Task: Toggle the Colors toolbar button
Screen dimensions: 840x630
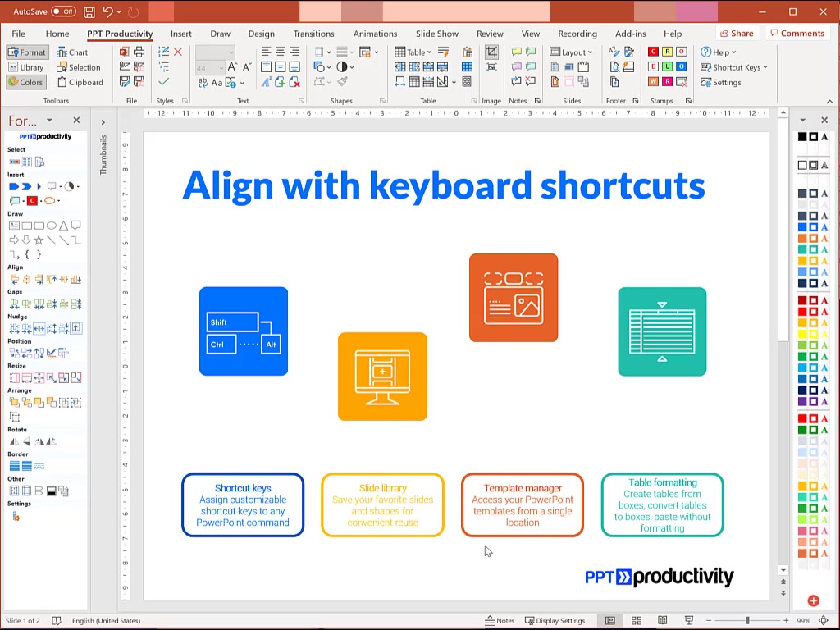Action: [26, 82]
